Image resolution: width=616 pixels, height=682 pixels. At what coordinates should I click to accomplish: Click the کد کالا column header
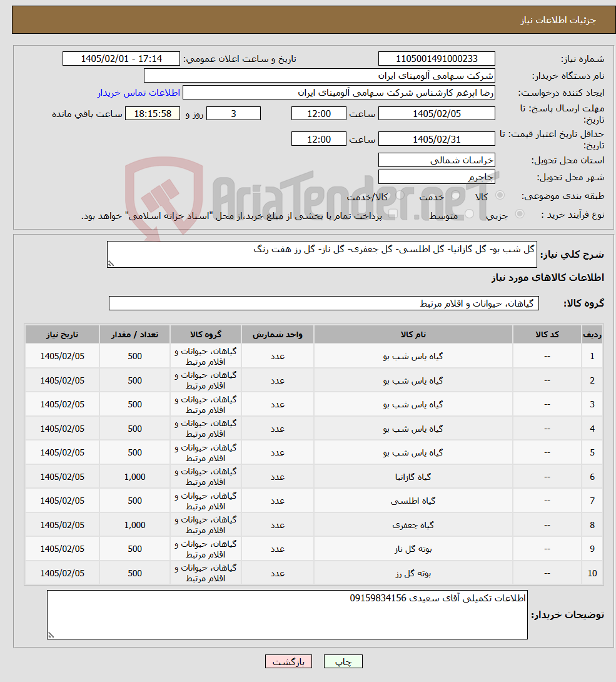[547, 335]
